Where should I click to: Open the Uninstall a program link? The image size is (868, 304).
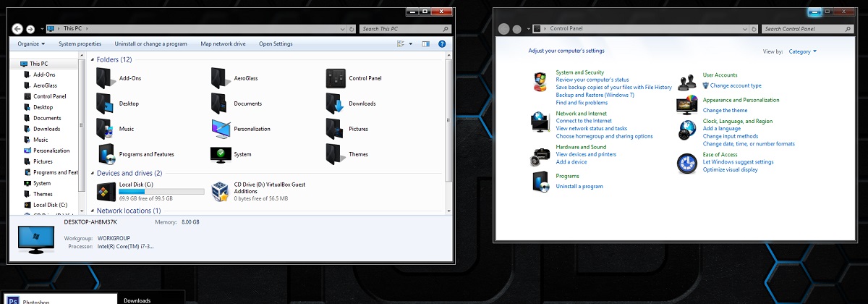tap(579, 187)
